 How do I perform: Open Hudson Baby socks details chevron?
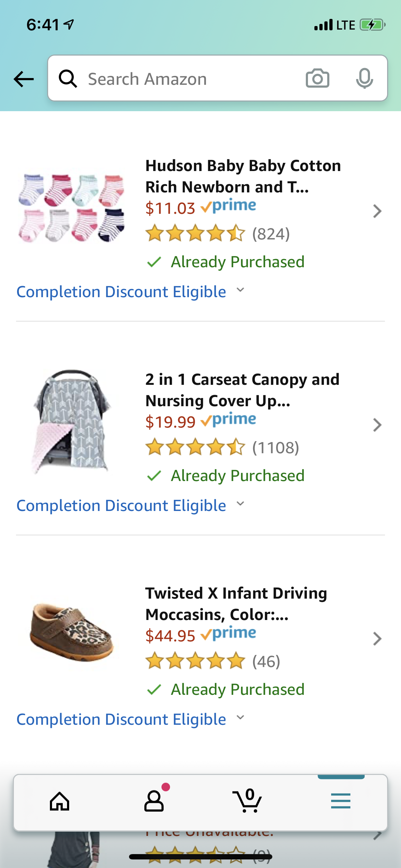click(x=377, y=211)
